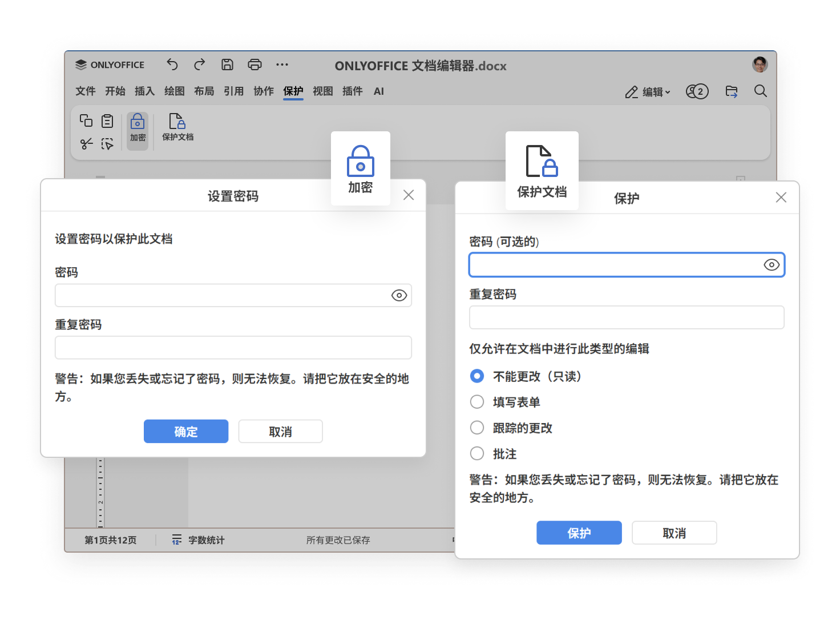Click the ONLYOFFICE logo

pyautogui.click(x=110, y=65)
